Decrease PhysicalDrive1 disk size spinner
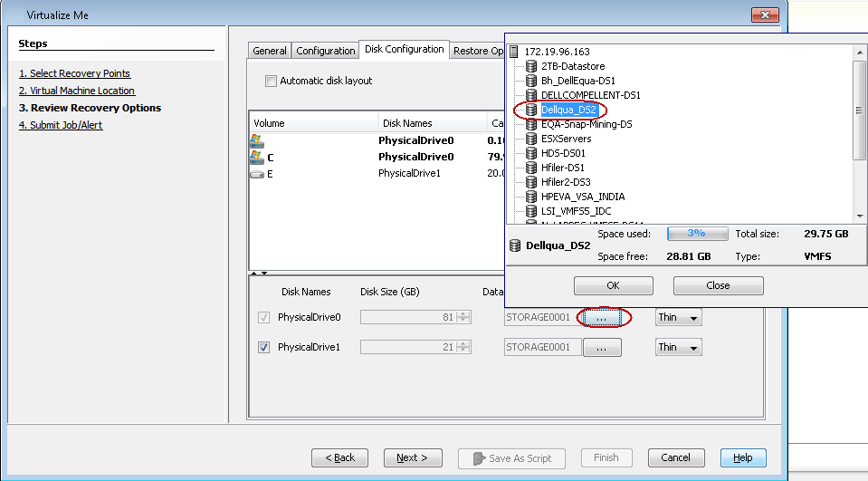 pyautogui.click(x=464, y=351)
